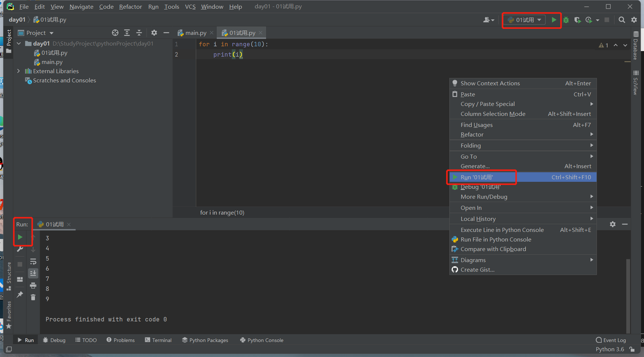Expand External Libraries in project tree
644x357 pixels.
point(19,71)
